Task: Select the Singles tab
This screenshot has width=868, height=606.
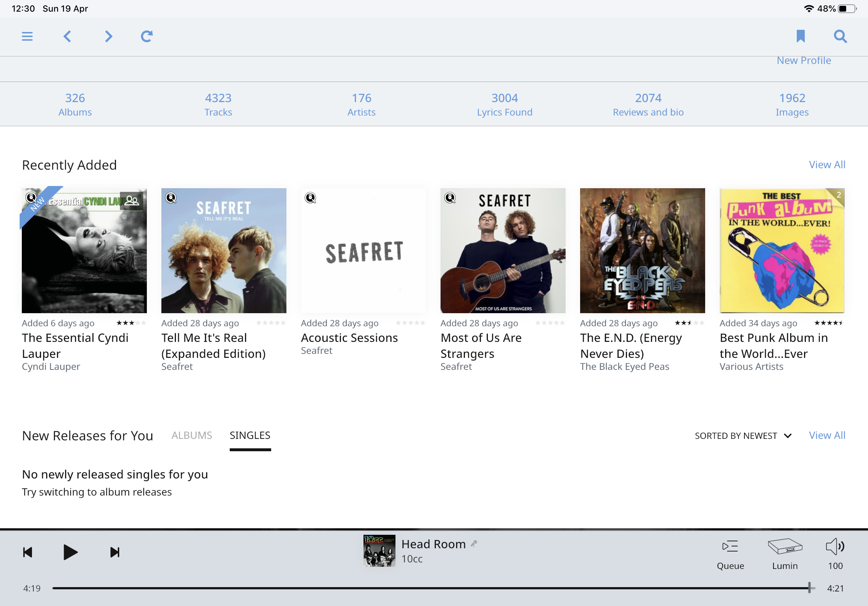Action: pos(250,435)
